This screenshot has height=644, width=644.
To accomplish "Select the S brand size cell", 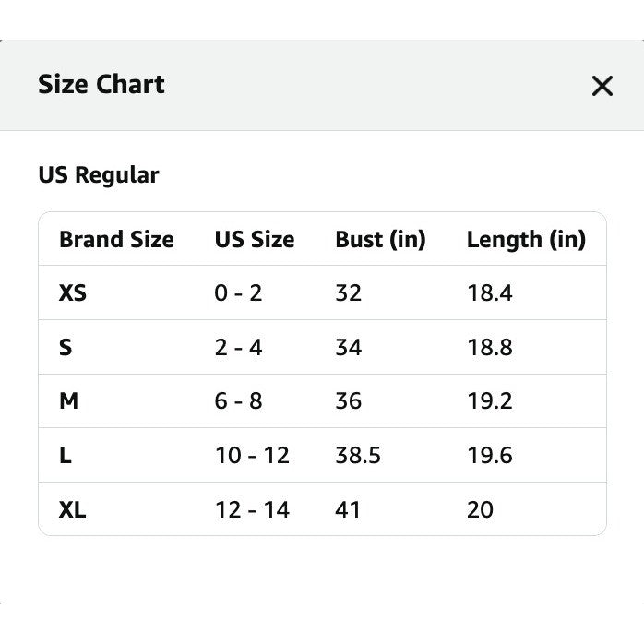I will click(x=66, y=348).
